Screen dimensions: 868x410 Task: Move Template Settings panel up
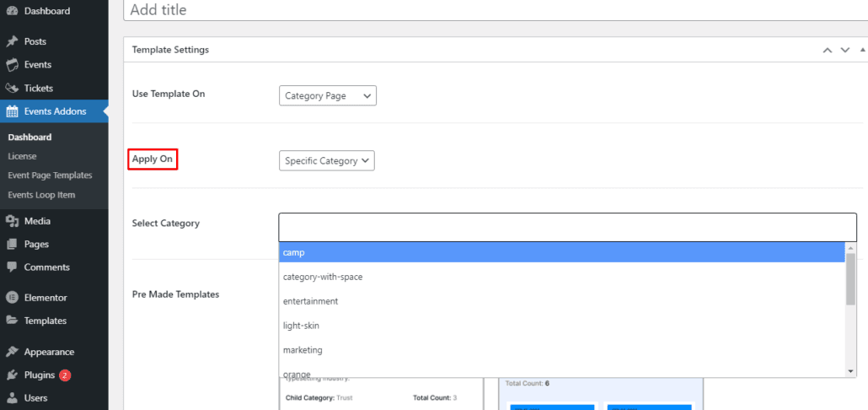click(x=828, y=51)
